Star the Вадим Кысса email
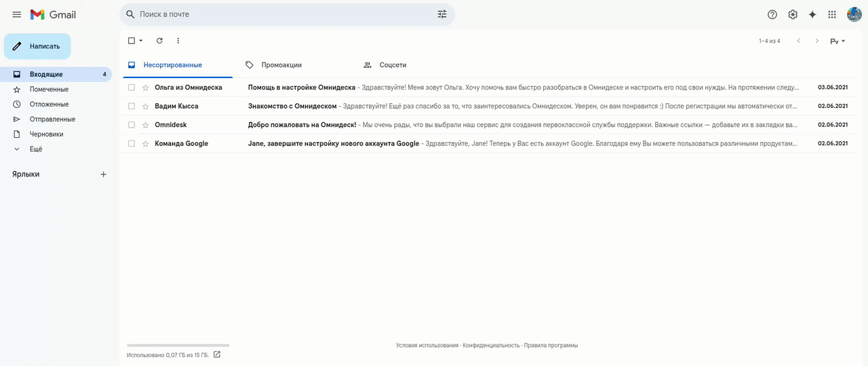Screen dimensions: 868x366 [145, 107]
